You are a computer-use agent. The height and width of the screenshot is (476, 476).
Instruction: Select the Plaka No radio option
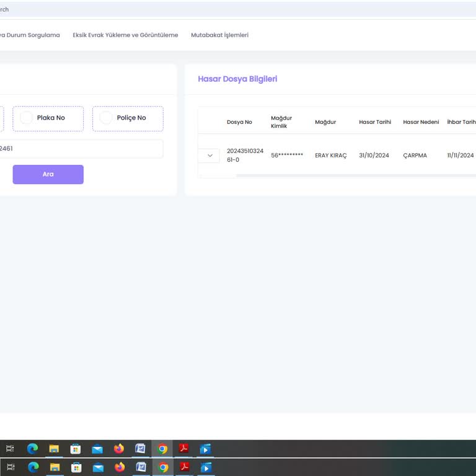(x=27, y=118)
